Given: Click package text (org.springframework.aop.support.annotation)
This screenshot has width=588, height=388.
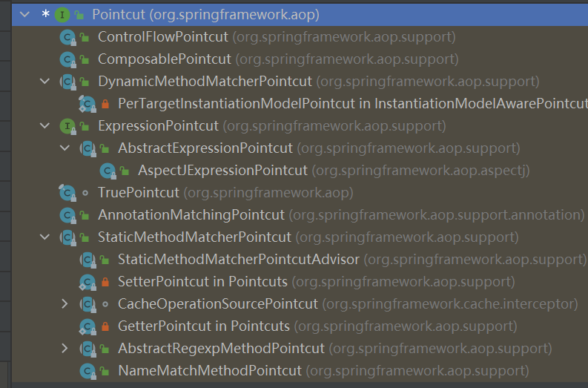Looking at the screenshot, I should (x=437, y=215).
